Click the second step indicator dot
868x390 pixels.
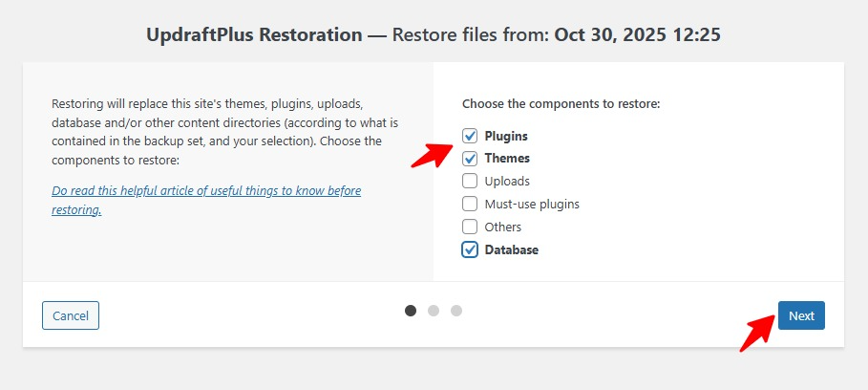pos(434,311)
